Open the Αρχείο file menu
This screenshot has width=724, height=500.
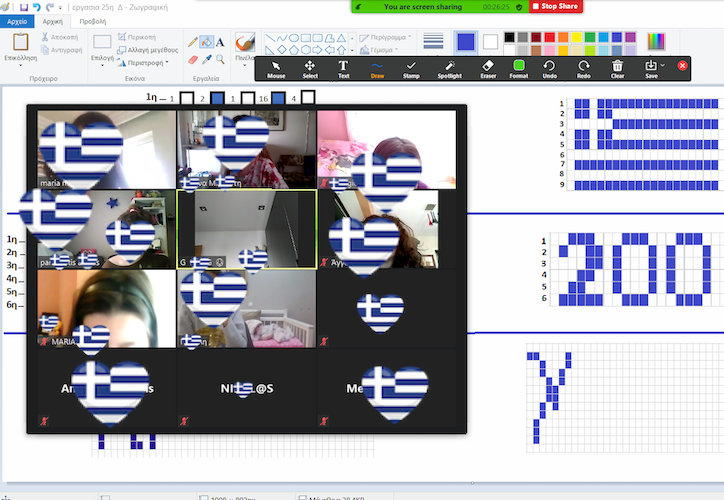pyautogui.click(x=17, y=22)
